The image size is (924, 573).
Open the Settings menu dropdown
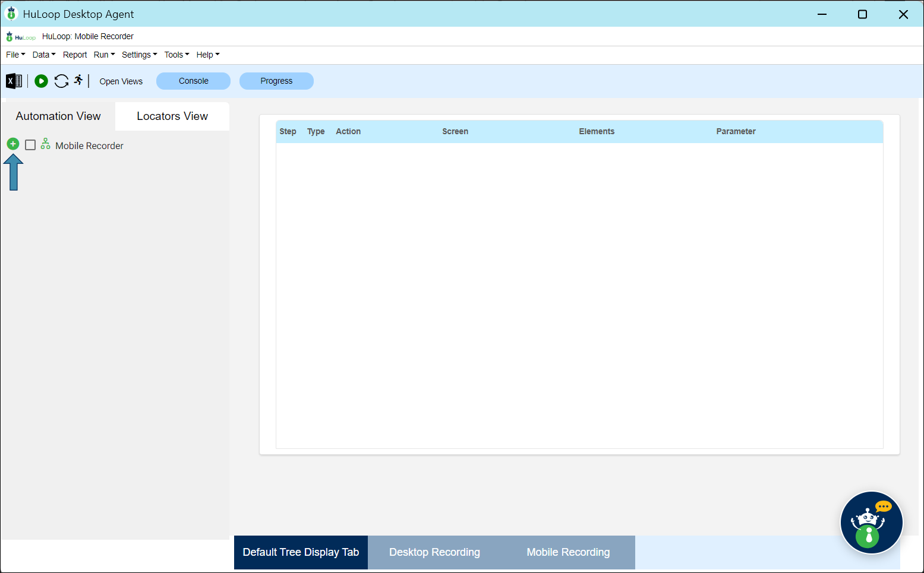pos(140,55)
